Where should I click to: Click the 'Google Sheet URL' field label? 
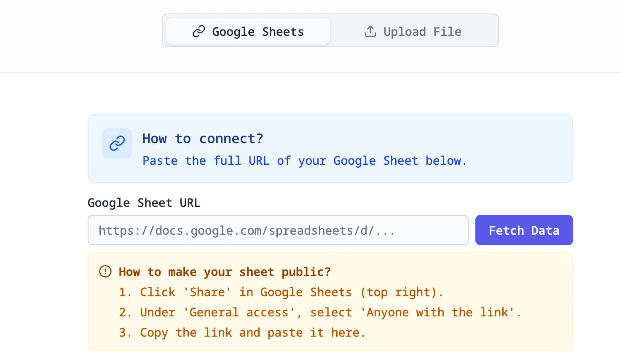click(x=144, y=203)
